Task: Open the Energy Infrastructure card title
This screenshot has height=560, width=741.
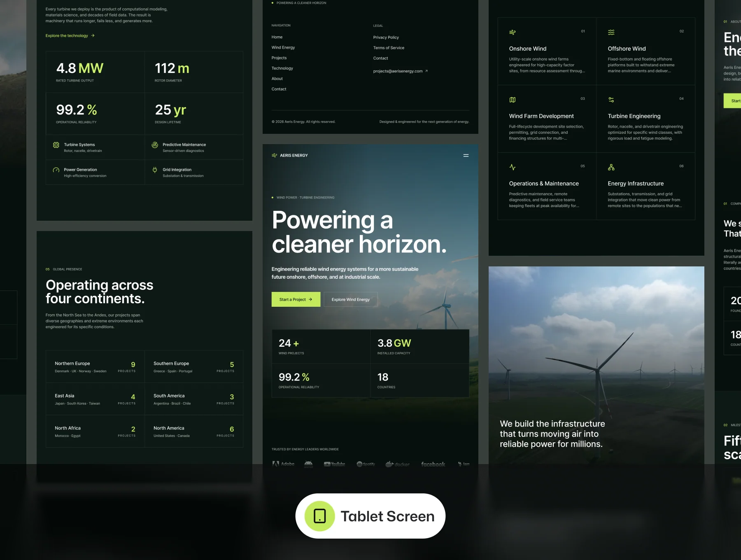Action: click(636, 184)
